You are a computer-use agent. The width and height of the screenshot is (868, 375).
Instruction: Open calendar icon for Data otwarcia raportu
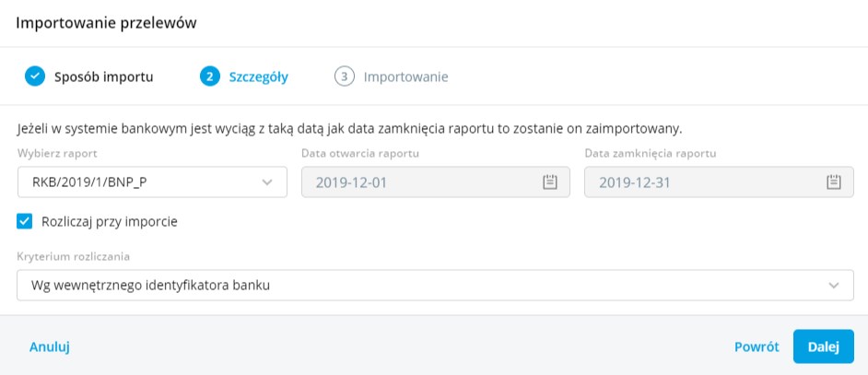[x=551, y=182]
